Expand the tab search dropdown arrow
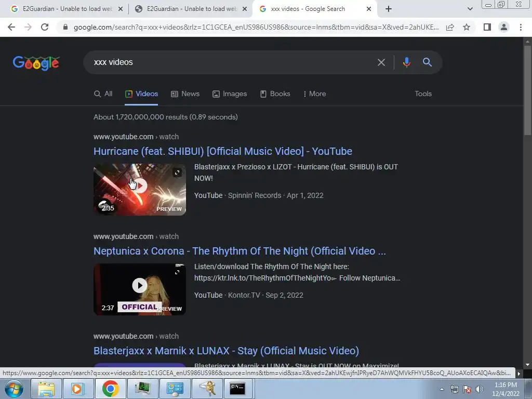This screenshot has width=532, height=399. (470, 9)
